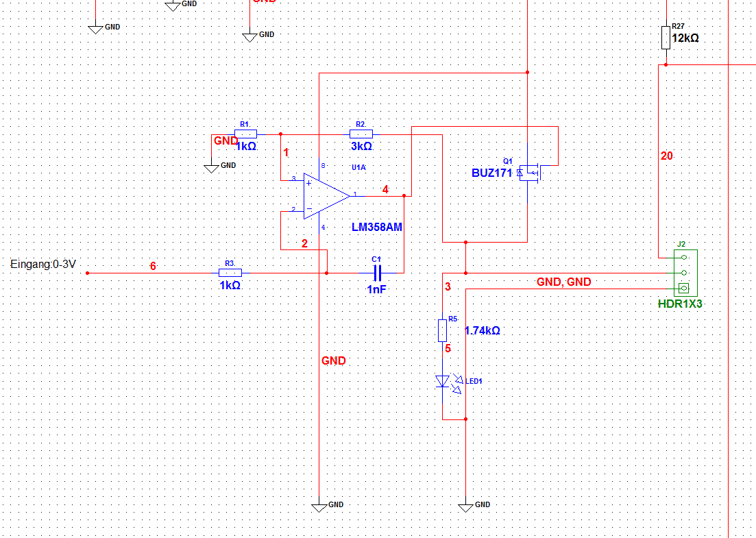The image size is (756, 538).
Task: Click the 'LM358AM' part label
Action: pyautogui.click(x=377, y=227)
